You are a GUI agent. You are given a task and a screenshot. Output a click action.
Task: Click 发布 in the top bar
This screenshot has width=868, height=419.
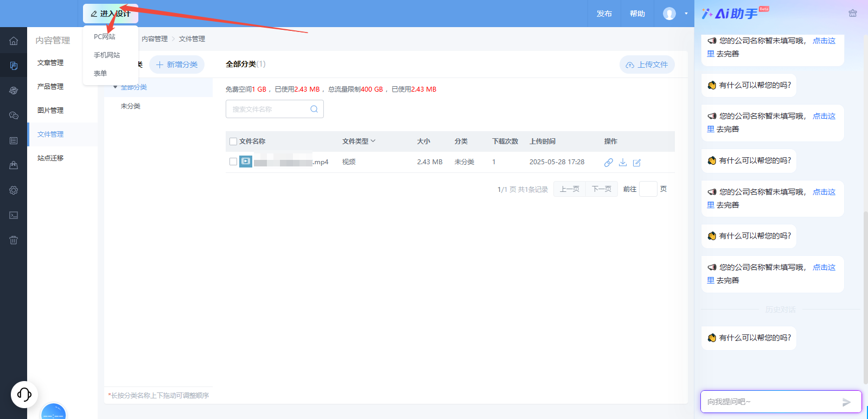pyautogui.click(x=604, y=14)
